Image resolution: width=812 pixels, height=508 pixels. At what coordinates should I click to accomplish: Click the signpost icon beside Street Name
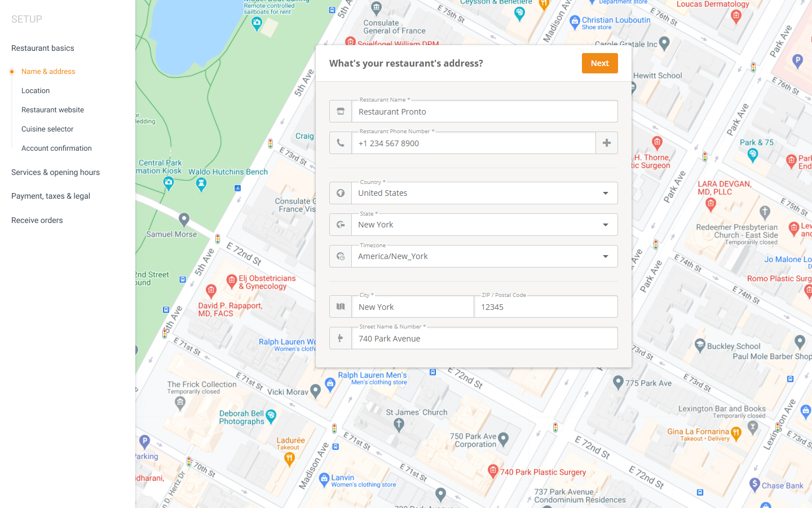pos(341,338)
